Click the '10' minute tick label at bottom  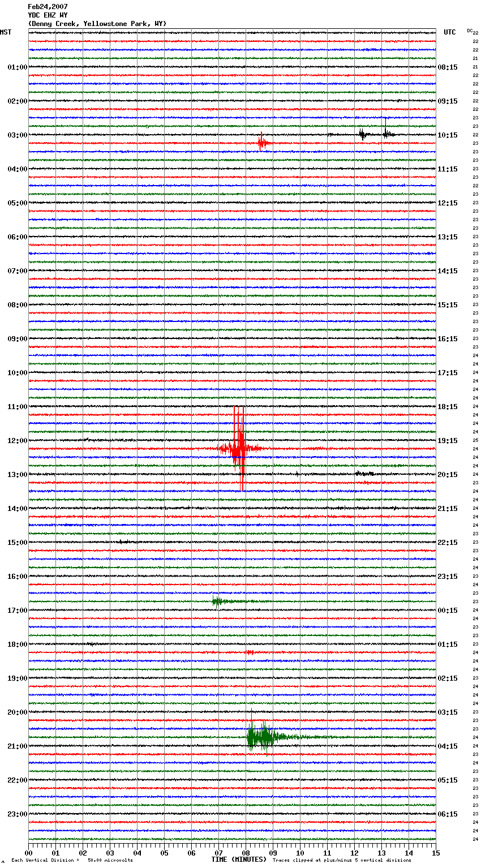point(300,853)
